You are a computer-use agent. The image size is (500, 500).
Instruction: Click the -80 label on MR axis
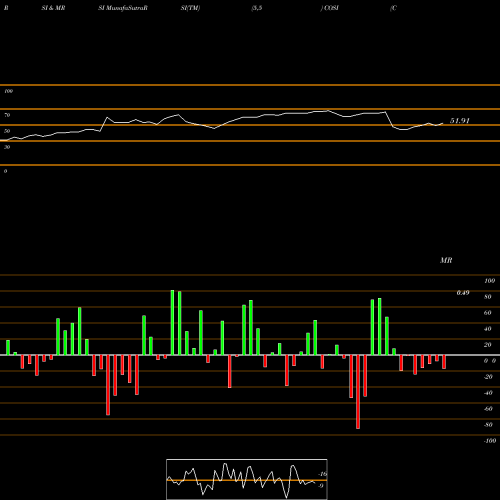[488, 425]
